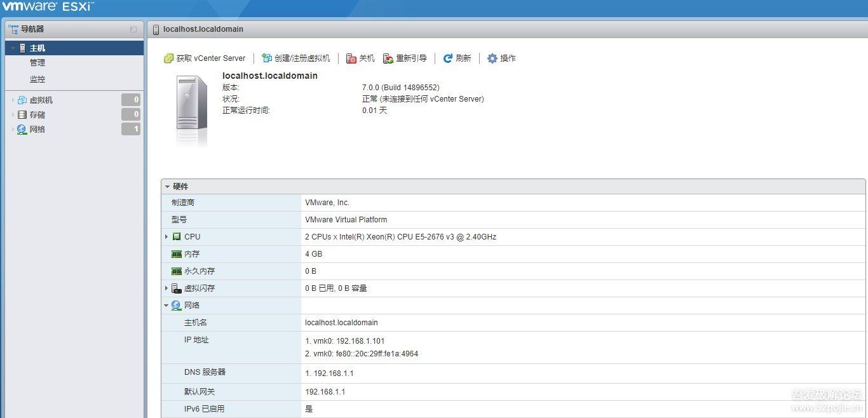Screen dimensions: 868x418
Task: Select 网络 in the navigator tree
Action: click(37, 130)
